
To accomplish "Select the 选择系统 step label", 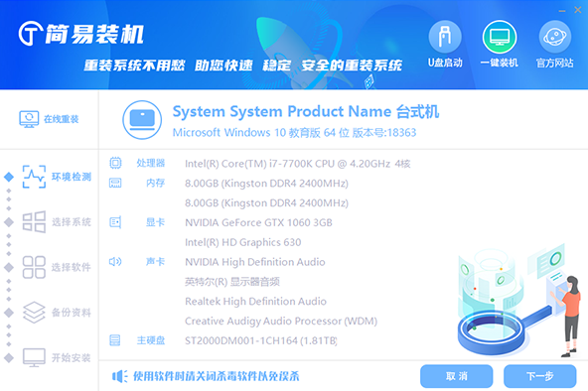I will point(72,222).
